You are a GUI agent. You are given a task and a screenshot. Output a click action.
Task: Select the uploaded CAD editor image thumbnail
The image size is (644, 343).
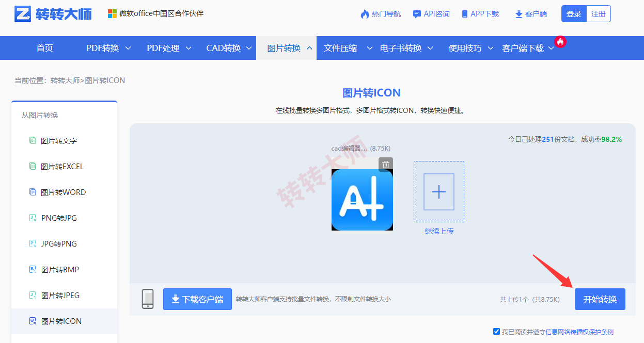coord(362,200)
